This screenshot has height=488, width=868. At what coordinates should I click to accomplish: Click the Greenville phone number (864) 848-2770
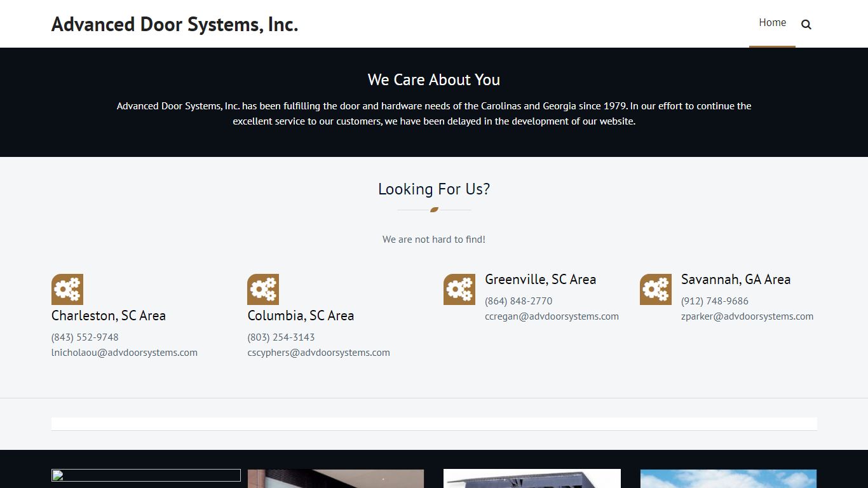[x=519, y=301]
